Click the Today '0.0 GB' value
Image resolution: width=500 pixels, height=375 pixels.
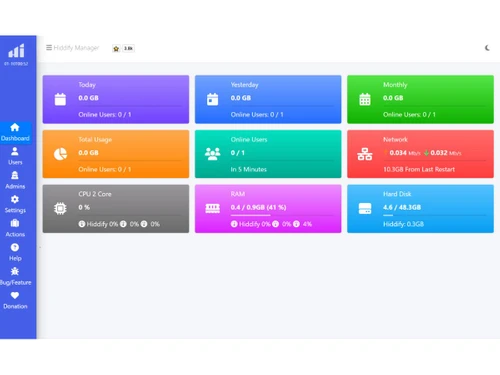[x=88, y=98]
